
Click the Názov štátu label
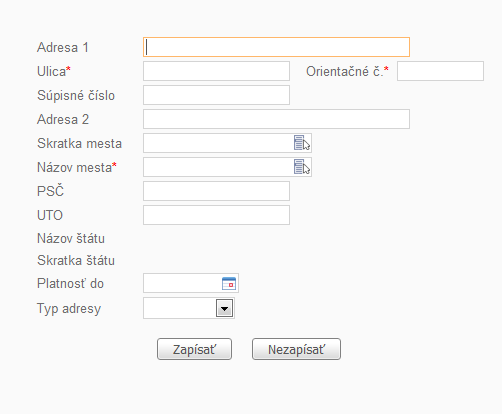71,238
